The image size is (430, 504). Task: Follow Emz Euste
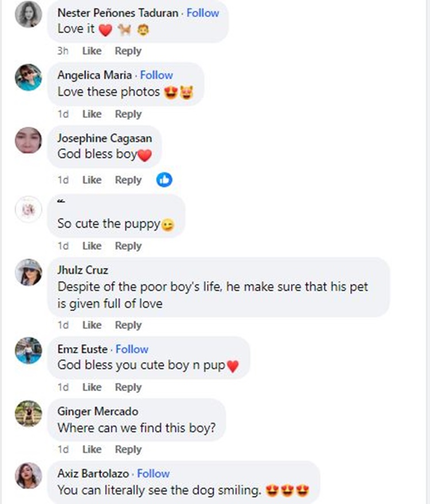click(132, 349)
